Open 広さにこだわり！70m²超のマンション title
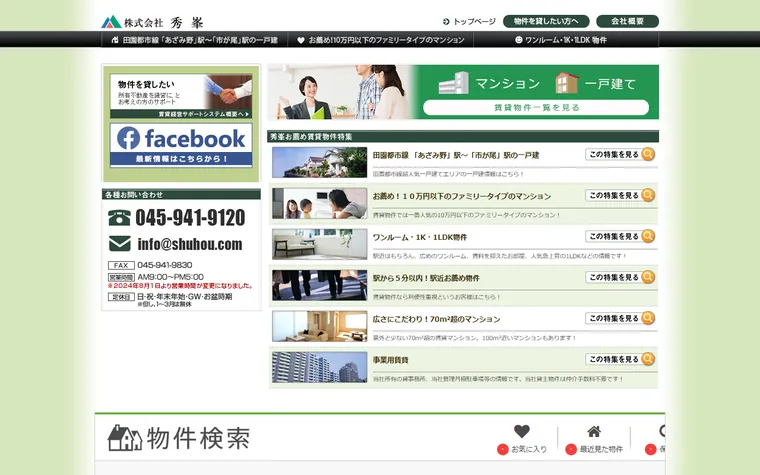Screen dimensions: 760x475 [x=436, y=319]
